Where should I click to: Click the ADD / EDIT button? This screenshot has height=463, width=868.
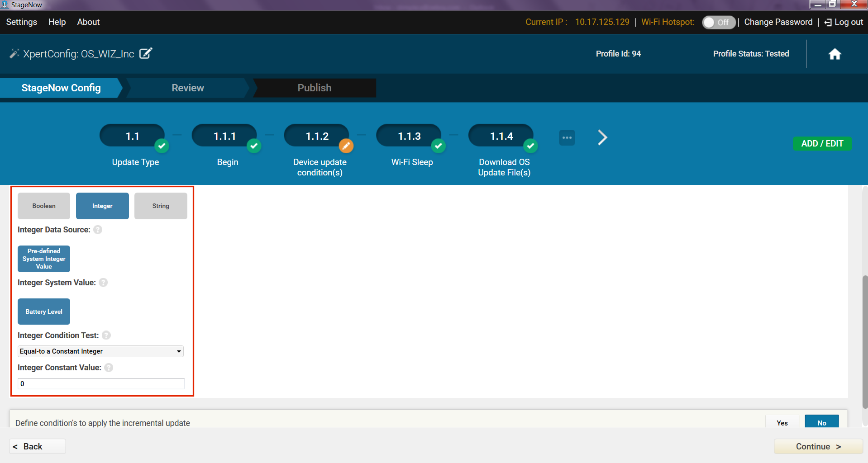(822, 143)
